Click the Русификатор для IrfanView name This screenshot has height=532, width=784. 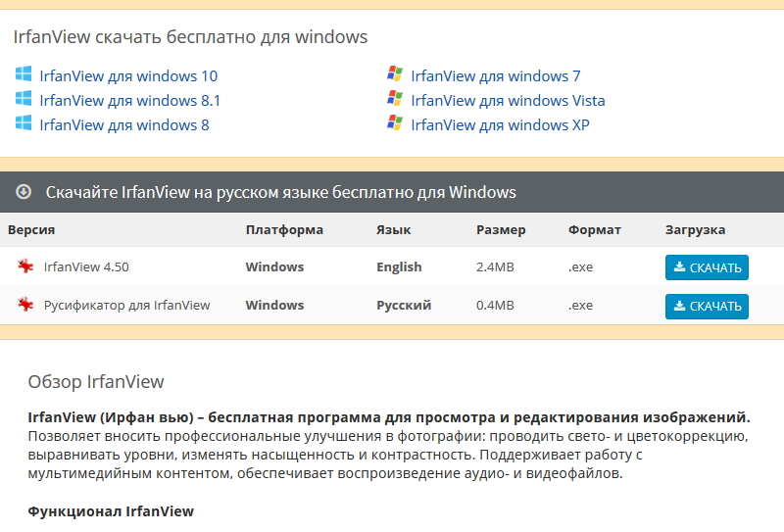click(127, 306)
